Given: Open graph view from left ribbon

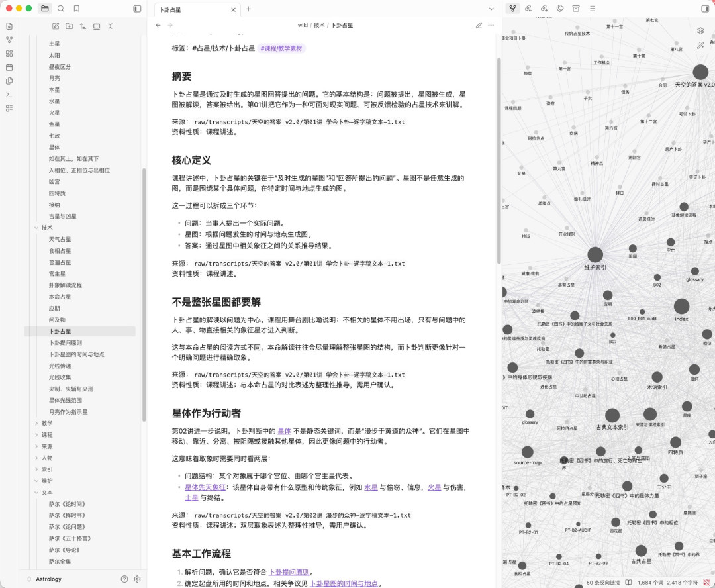Looking at the screenshot, I should (9, 40).
